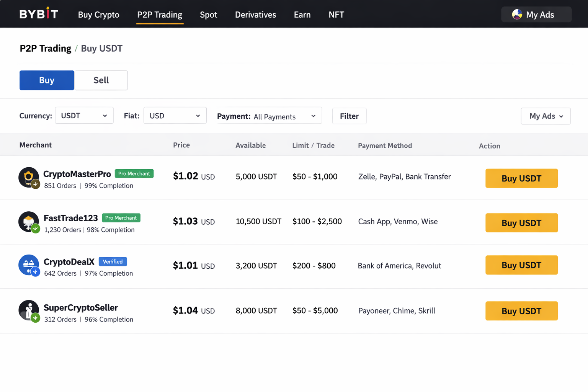The width and height of the screenshot is (588, 392).
Task: Buy USDT from CryptoMasterPro
Action: pyautogui.click(x=521, y=178)
